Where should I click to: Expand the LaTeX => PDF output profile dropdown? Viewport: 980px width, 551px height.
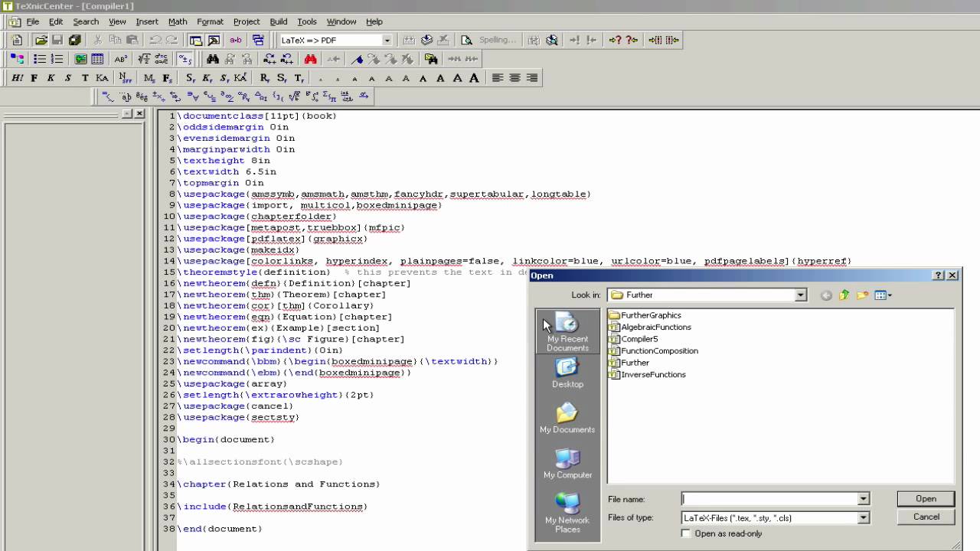tap(387, 41)
